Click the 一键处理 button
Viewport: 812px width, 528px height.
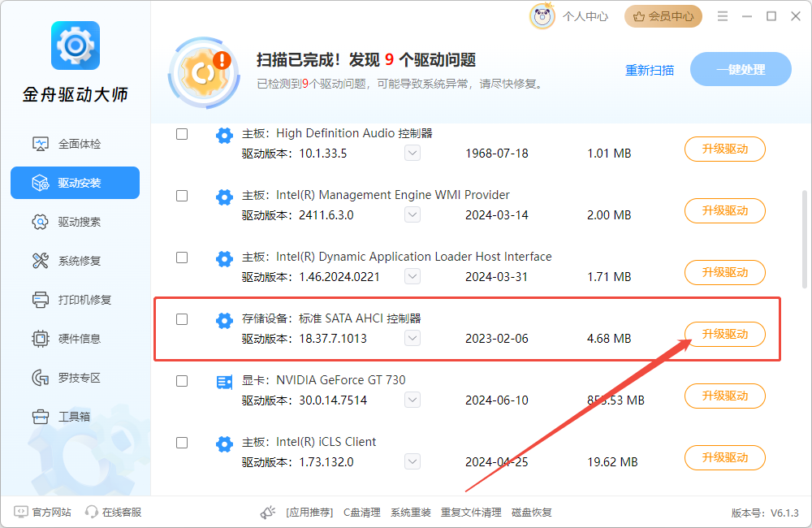(x=741, y=69)
